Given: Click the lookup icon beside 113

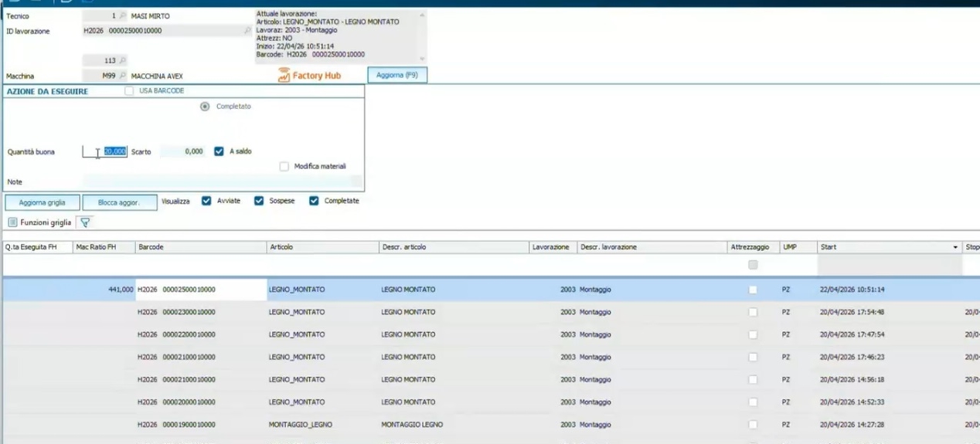Looking at the screenshot, I should 122,60.
